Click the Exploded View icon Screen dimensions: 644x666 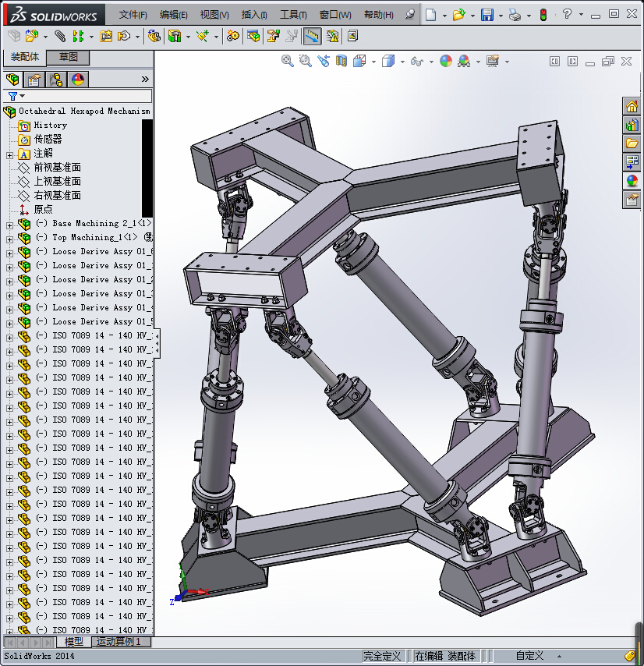tap(274, 36)
